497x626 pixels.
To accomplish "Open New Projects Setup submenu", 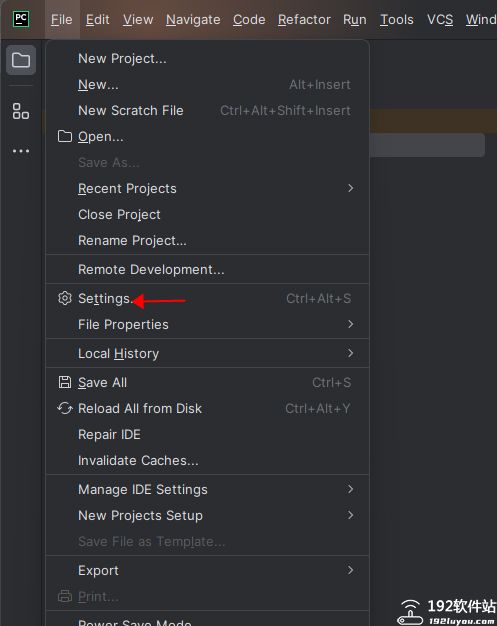I will (x=207, y=515).
